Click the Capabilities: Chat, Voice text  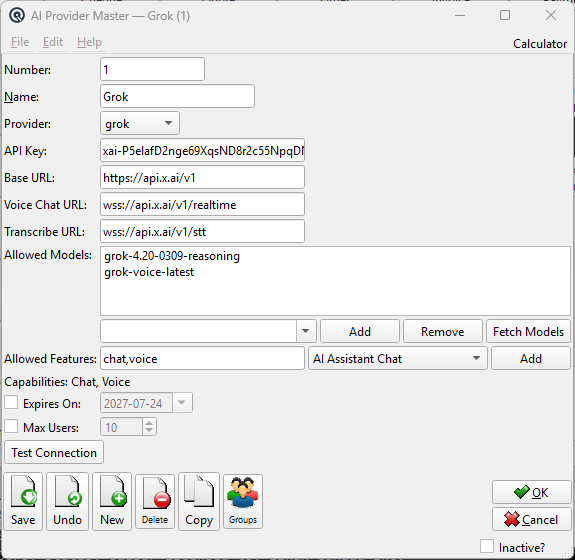(x=67, y=382)
